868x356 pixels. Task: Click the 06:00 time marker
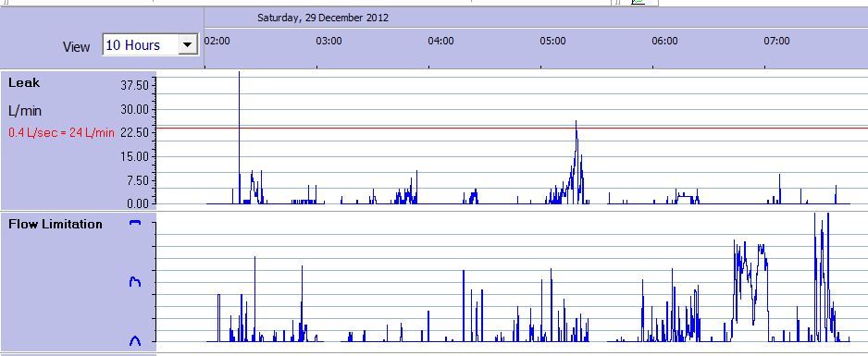[664, 41]
